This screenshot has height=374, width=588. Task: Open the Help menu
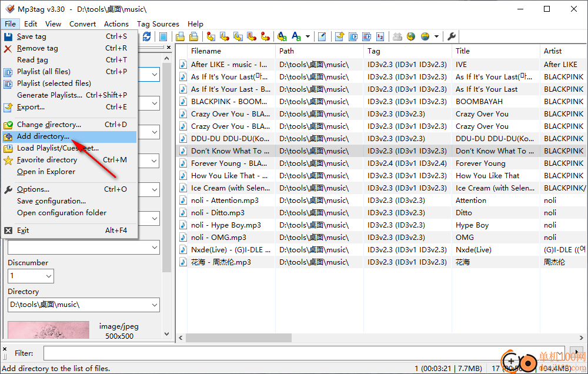[x=195, y=24]
